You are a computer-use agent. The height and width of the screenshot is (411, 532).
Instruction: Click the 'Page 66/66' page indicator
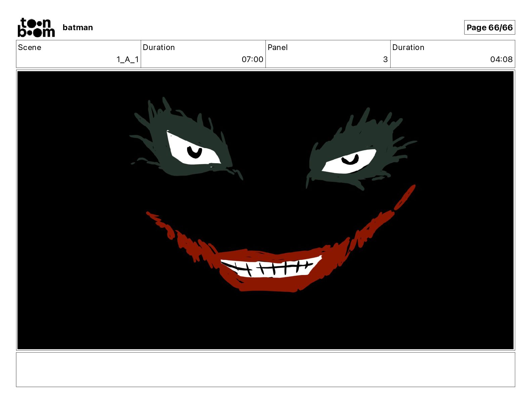click(x=489, y=28)
